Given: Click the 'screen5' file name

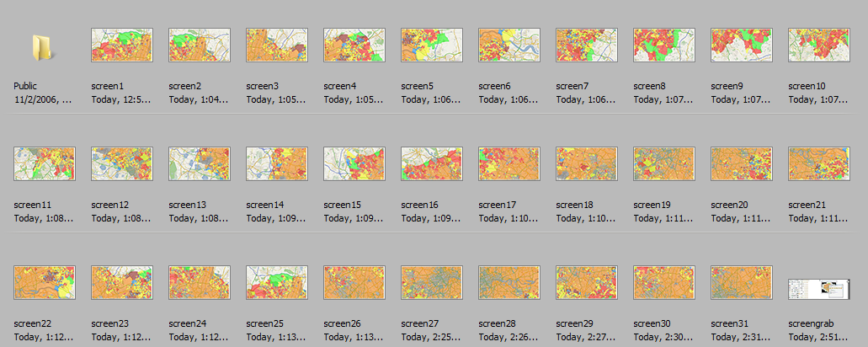Looking at the screenshot, I should tap(418, 87).
